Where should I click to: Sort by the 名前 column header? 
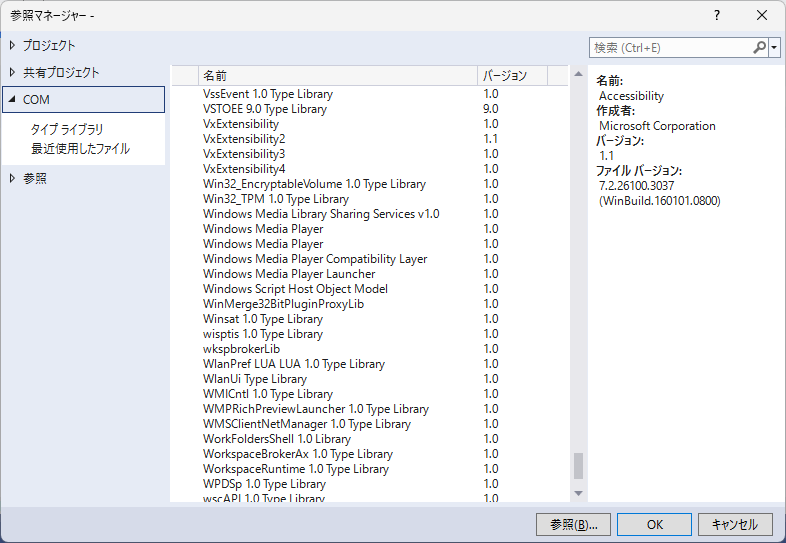pos(338,76)
